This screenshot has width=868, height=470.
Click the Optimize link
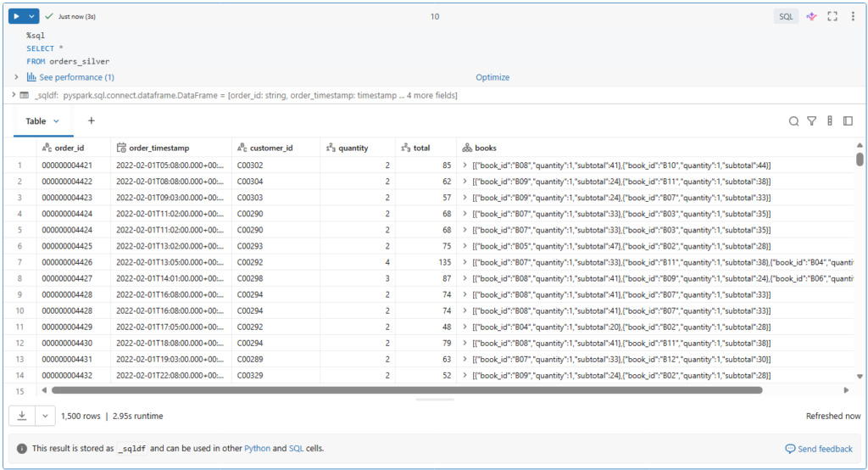tap(492, 77)
